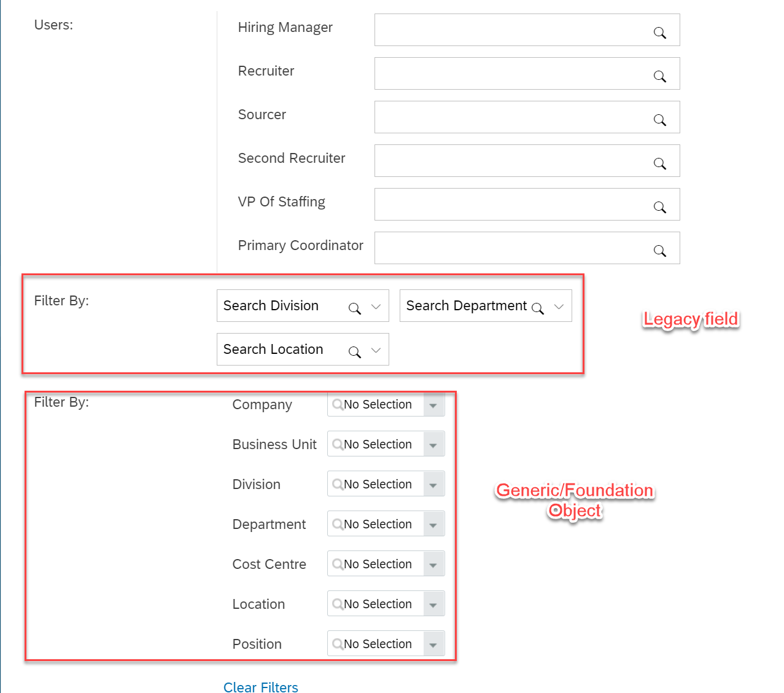Open the Business Unit dropdown arrow
The width and height of the screenshot is (784, 693).
[x=433, y=445]
